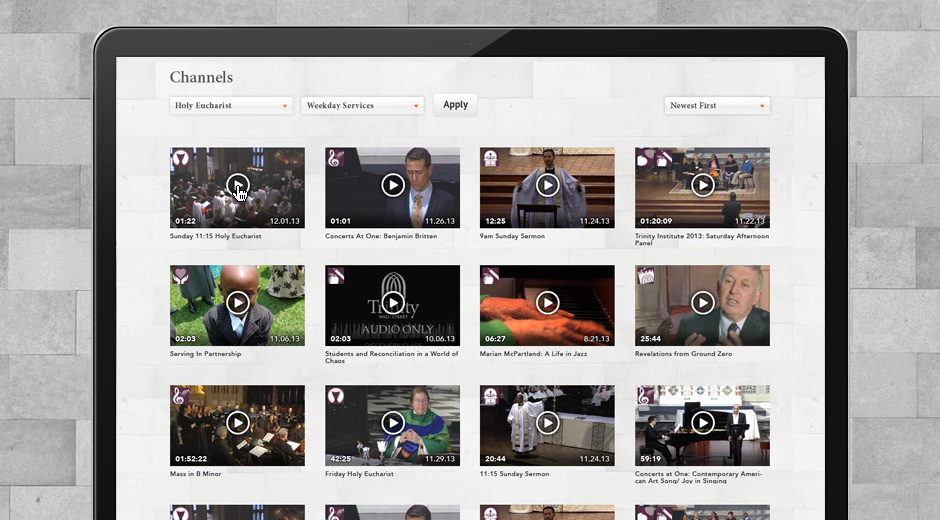This screenshot has width=940, height=520.
Task: Click category icon on Trinity Institute 2013 thumbnail
Action: tap(653, 158)
